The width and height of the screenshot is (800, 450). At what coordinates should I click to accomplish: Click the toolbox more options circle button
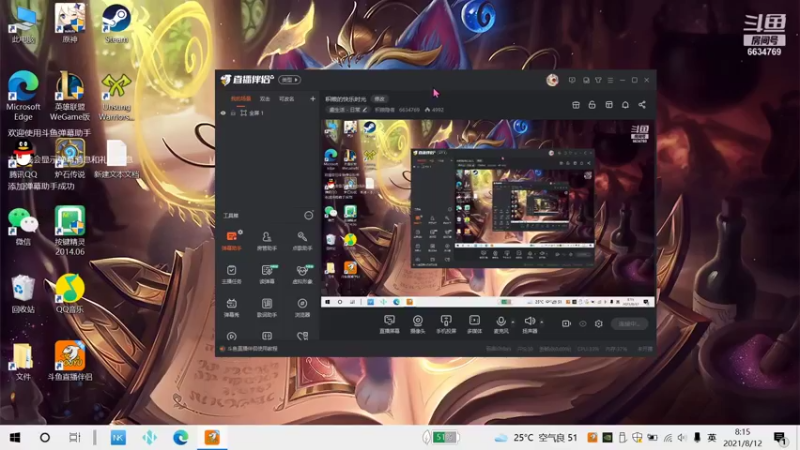click(308, 215)
